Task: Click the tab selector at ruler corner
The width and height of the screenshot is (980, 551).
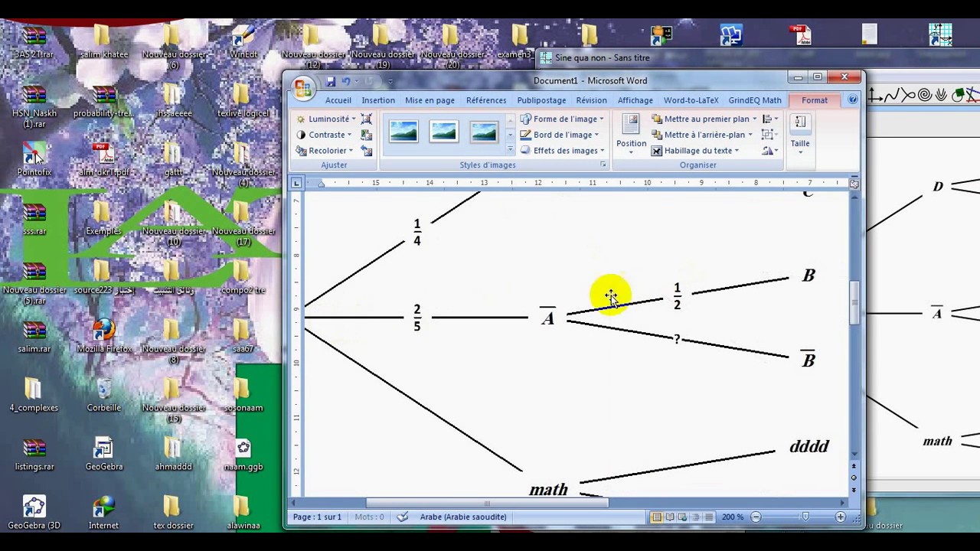Action: 296,183
